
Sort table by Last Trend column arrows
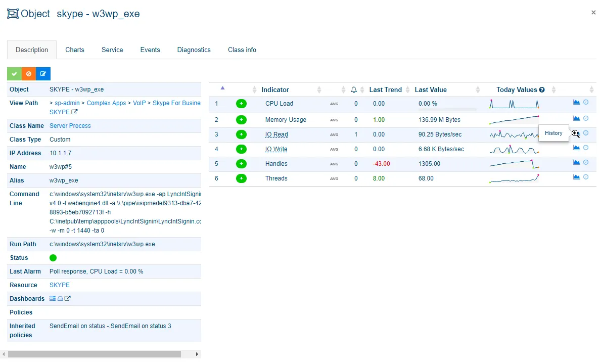coord(407,90)
